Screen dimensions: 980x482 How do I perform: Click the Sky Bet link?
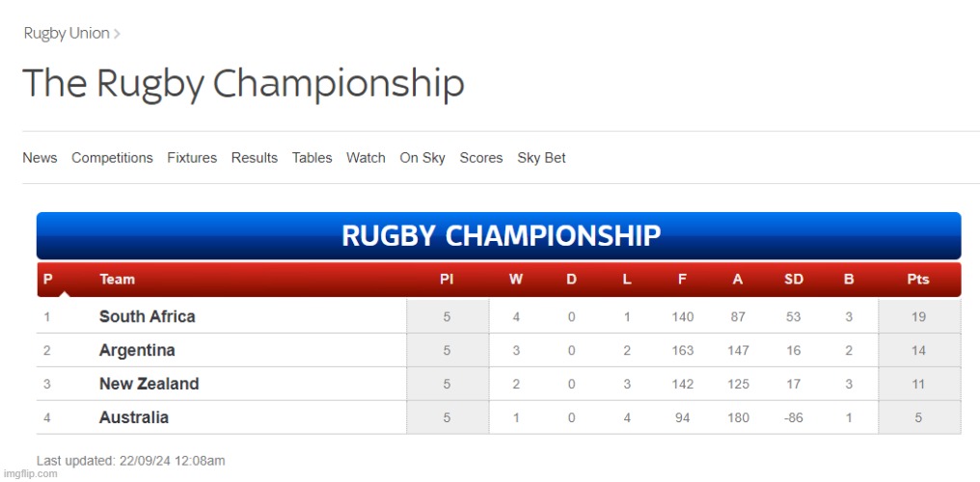[541, 158]
